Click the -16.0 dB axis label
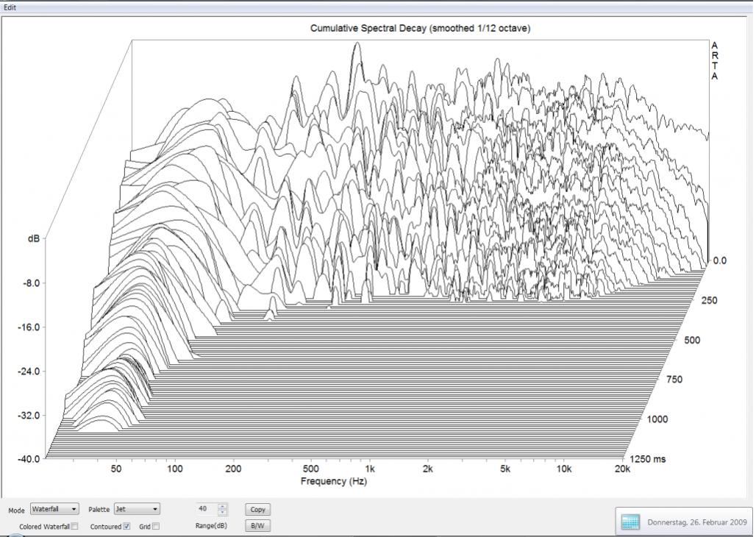The height and width of the screenshot is (537, 756). click(29, 327)
